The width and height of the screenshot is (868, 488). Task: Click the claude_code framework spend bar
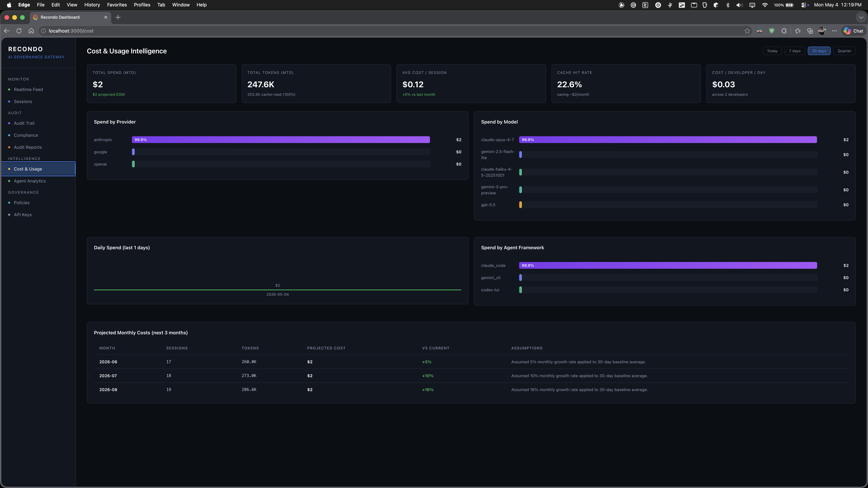(668, 265)
